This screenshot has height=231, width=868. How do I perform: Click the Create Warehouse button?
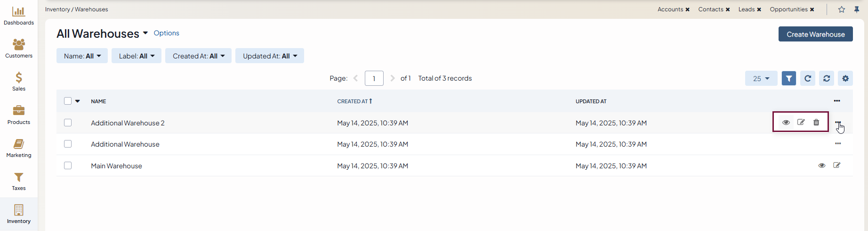point(815,34)
